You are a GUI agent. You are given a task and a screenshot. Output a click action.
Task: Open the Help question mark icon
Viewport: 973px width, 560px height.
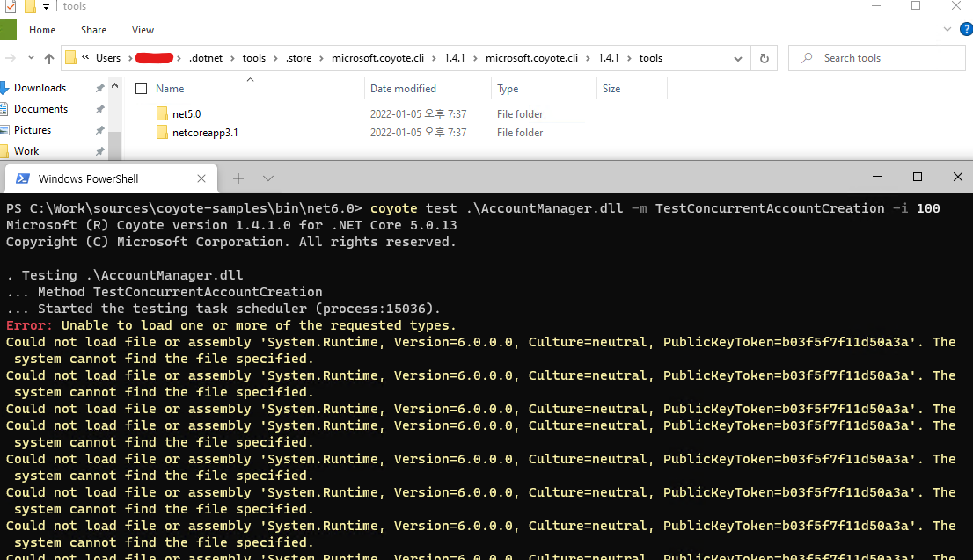pos(964,29)
